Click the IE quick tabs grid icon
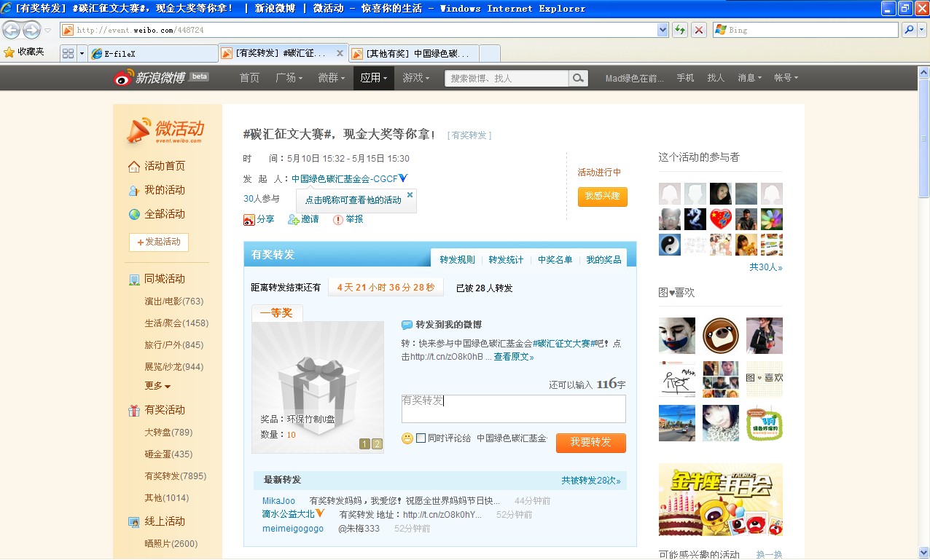This screenshot has height=560, width=930. pyautogui.click(x=68, y=54)
